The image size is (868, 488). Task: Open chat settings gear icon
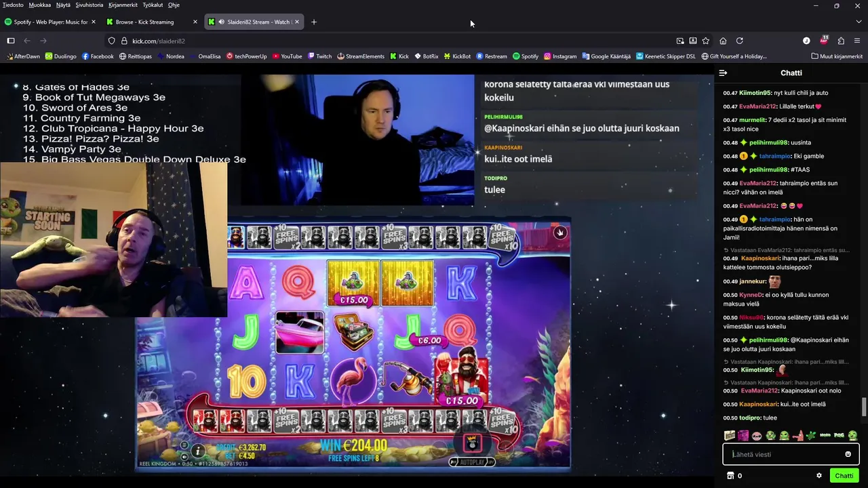click(819, 476)
